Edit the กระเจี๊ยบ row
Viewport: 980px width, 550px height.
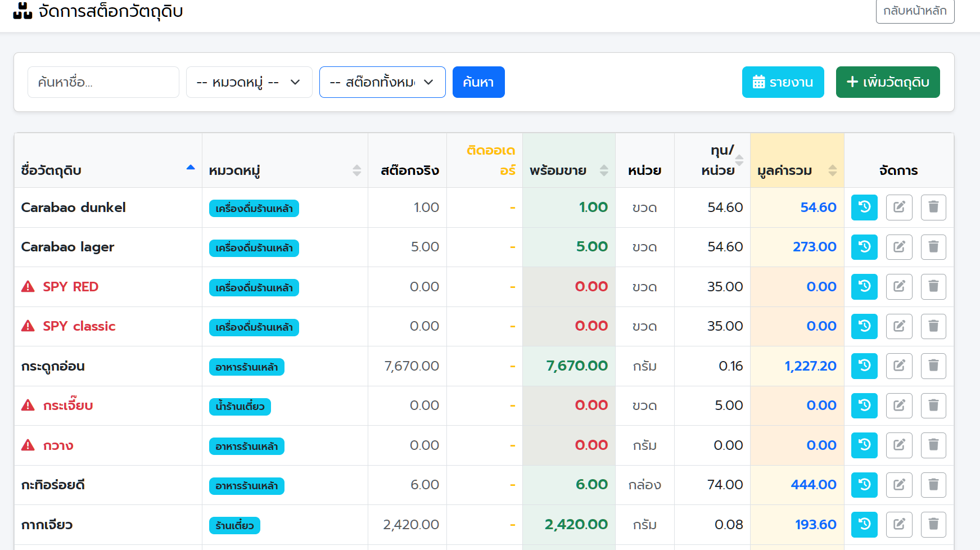(899, 405)
